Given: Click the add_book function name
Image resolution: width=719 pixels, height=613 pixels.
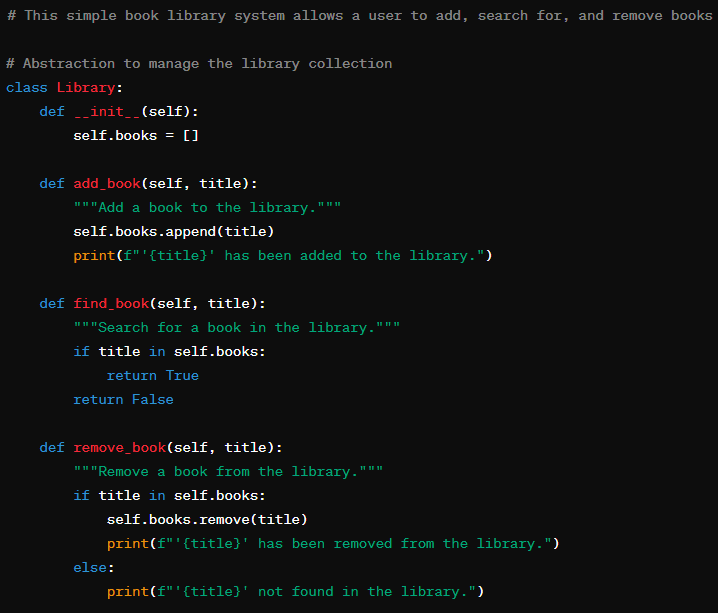Looking at the screenshot, I should click(106, 184).
